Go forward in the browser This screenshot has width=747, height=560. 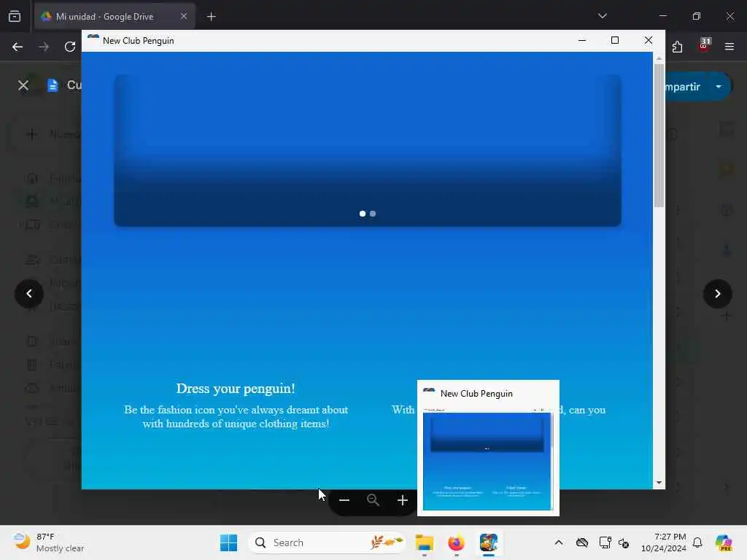[x=44, y=47]
